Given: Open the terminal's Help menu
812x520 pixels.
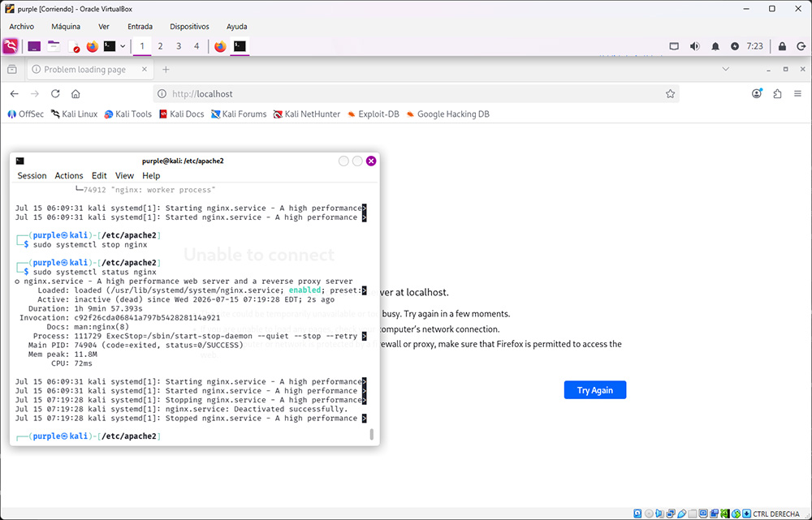Looking at the screenshot, I should click(151, 175).
